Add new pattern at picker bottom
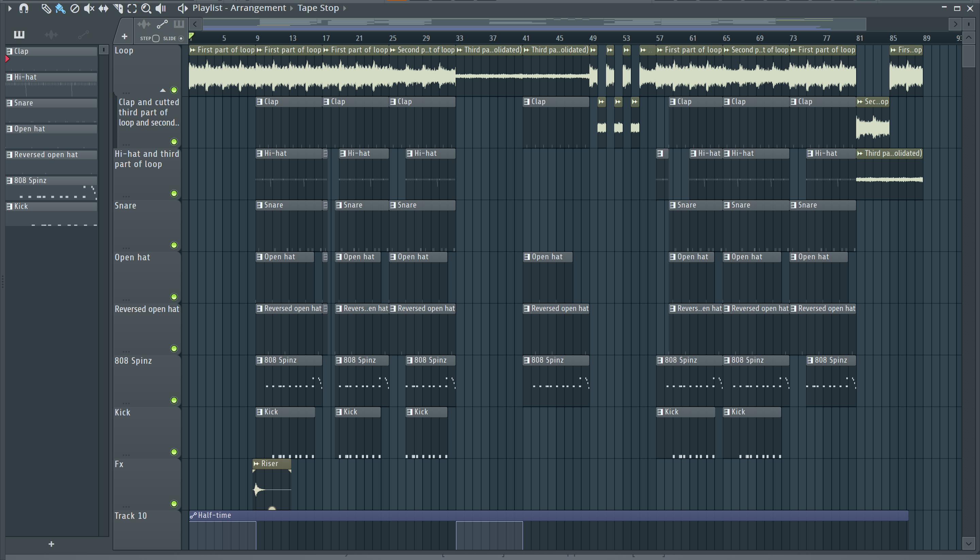The image size is (980, 560). tap(51, 544)
